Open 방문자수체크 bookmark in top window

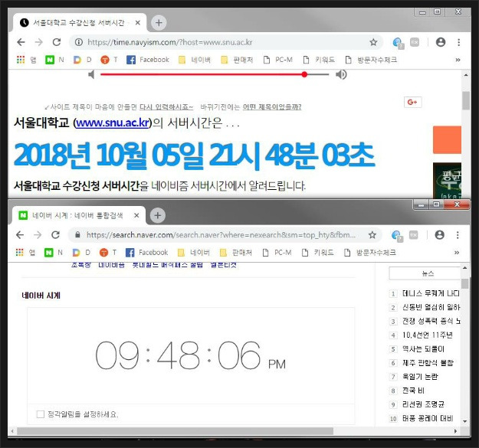coord(371,60)
